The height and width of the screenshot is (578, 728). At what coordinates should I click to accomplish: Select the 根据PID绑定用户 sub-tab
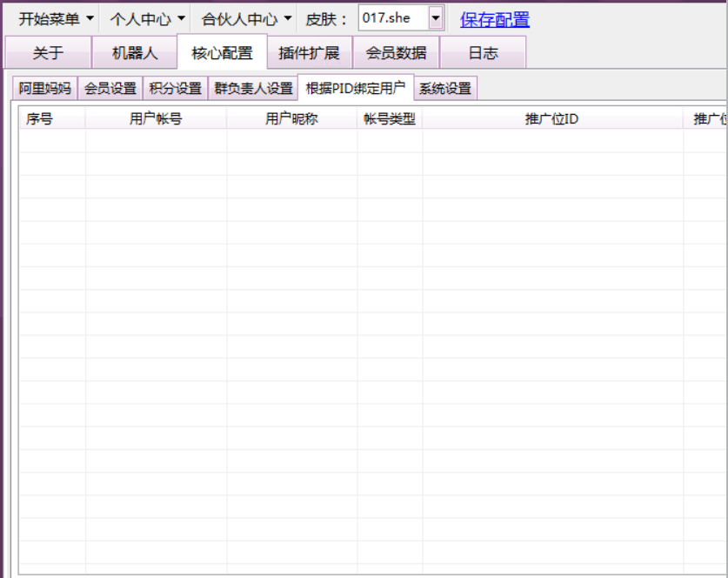tap(355, 88)
